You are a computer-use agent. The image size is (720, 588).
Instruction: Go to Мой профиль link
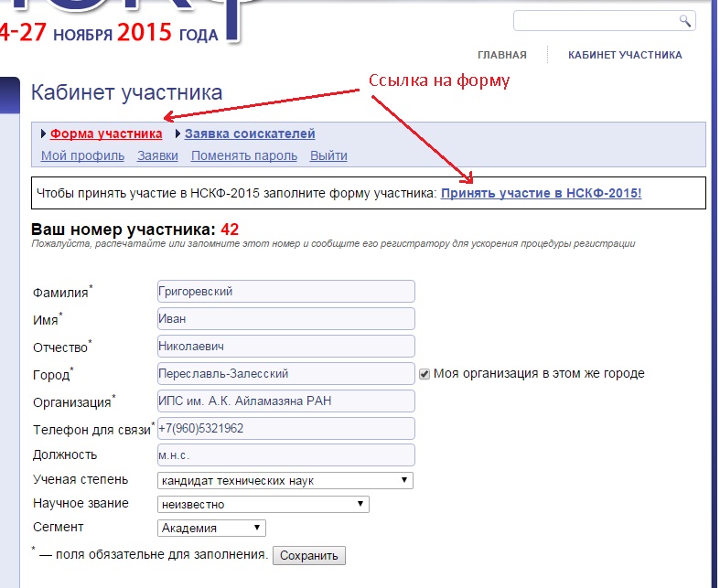click(x=82, y=155)
